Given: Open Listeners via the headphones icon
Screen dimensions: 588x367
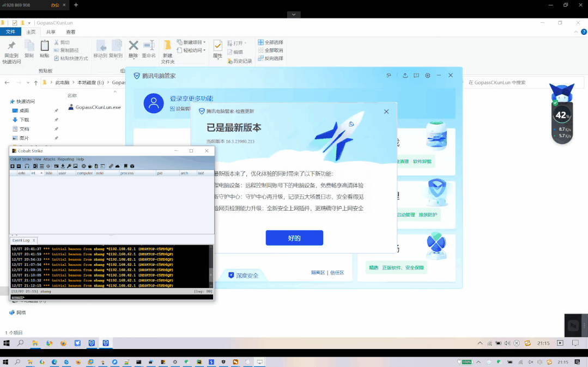Looking at the screenshot, I should (x=27, y=166).
